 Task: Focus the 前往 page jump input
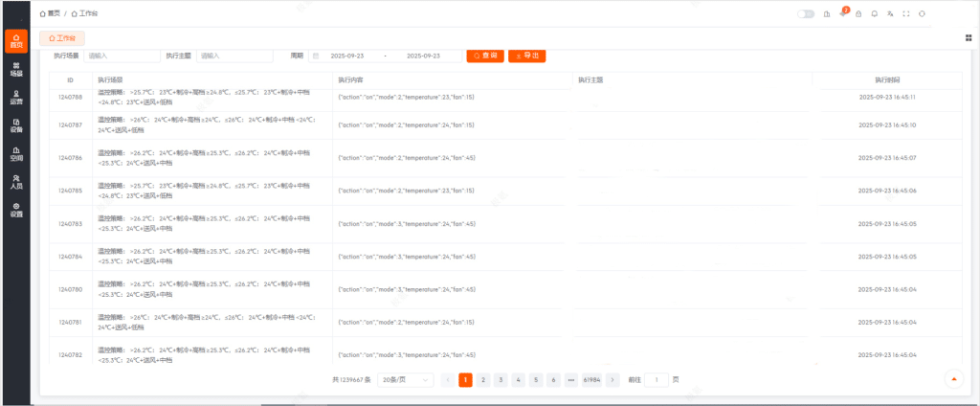657,380
